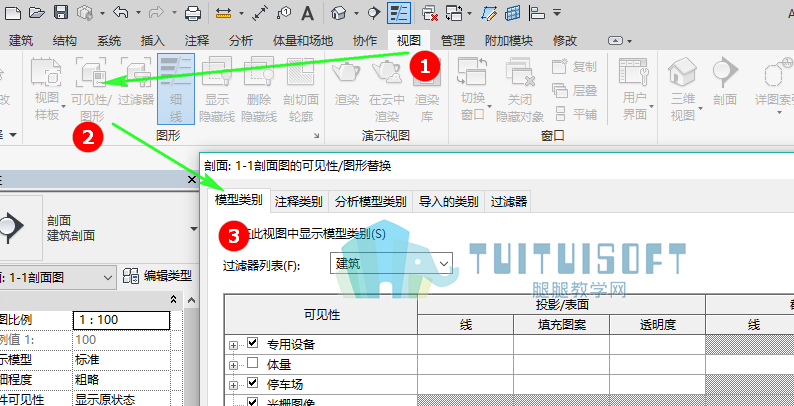Open the Undo history dropdown arrow
The height and width of the screenshot is (406, 794).
138,13
